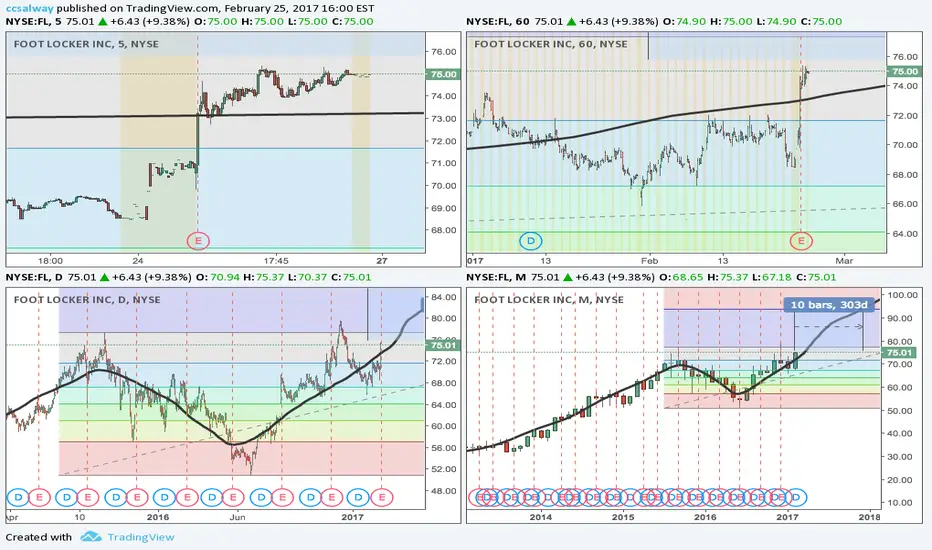Click the 'FOOT LOCKER INC, D, NYSE' chart title
Screen dimensions: 932x550
click(87, 300)
